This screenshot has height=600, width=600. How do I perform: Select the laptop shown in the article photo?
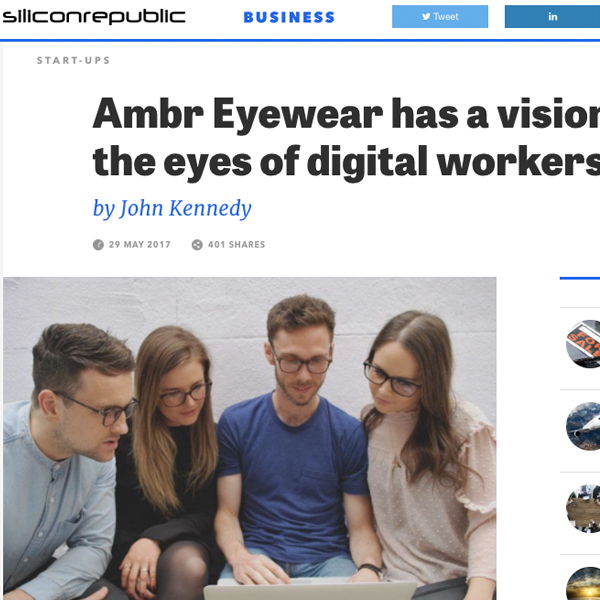(x=310, y=591)
